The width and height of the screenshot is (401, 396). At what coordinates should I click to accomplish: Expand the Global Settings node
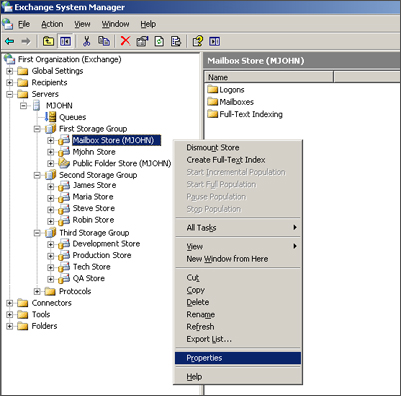pos(10,71)
